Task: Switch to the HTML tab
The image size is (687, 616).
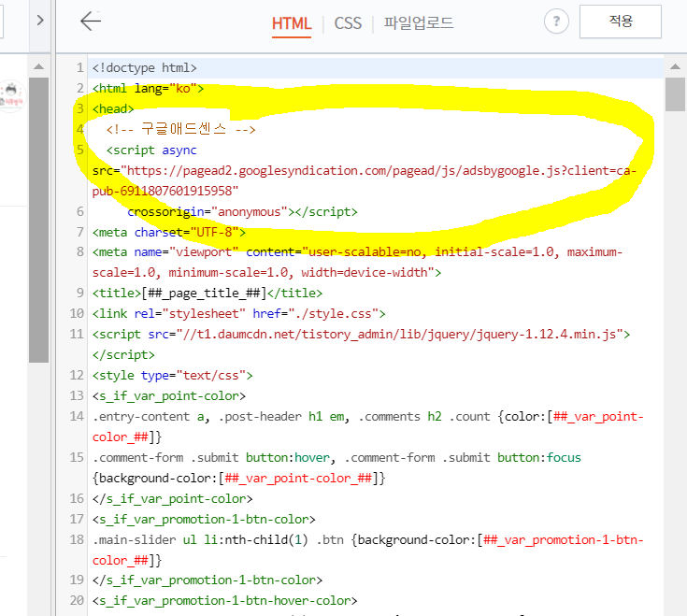Action: pyautogui.click(x=292, y=23)
